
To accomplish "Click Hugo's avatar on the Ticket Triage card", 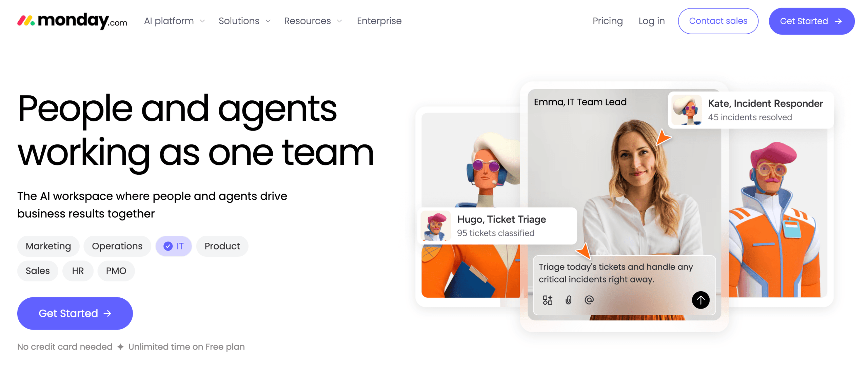I will [x=436, y=226].
